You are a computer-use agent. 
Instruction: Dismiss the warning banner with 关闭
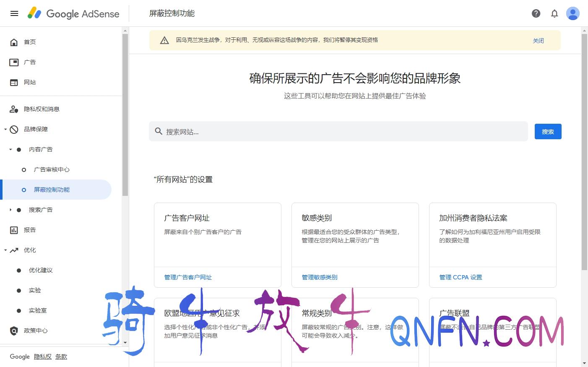point(538,41)
